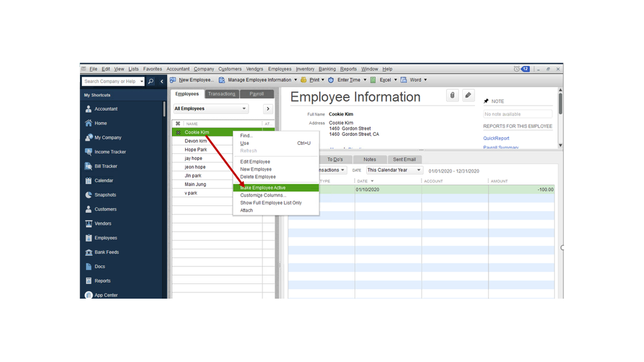This screenshot has height=362, width=644.
Task: Open Bill Tracker in sidebar
Action: pyautogui.click(x=106, y=166)
